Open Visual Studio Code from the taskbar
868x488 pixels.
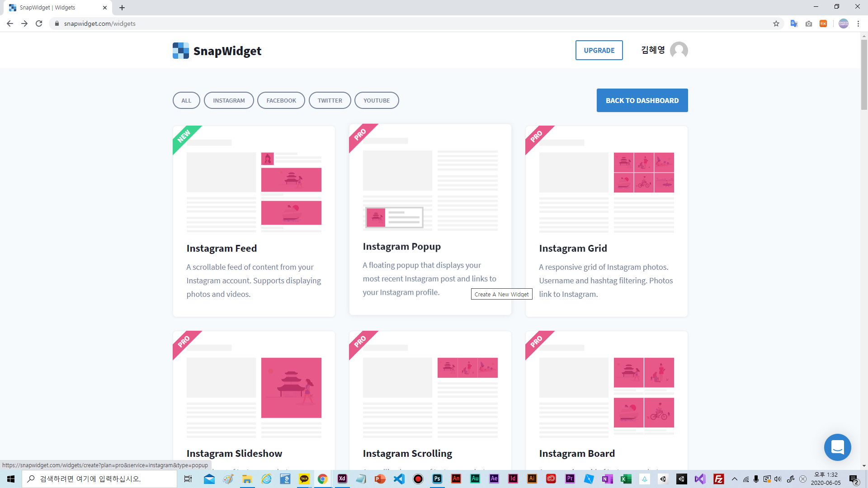(x=399, y=479)
